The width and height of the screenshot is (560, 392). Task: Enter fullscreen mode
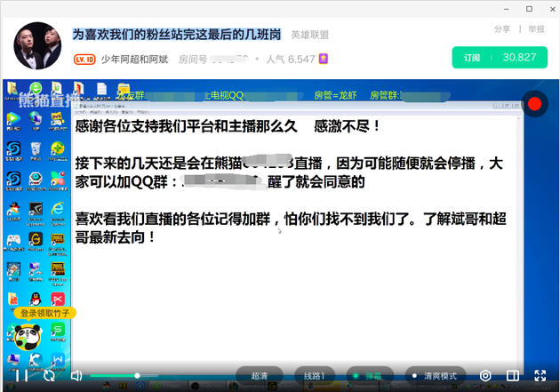pos(540,376)
